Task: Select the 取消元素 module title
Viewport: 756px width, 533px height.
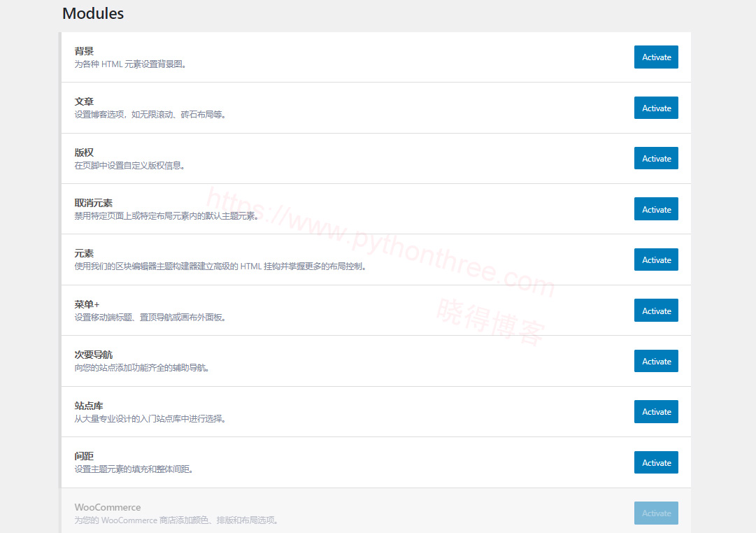Action: (94, 203)
